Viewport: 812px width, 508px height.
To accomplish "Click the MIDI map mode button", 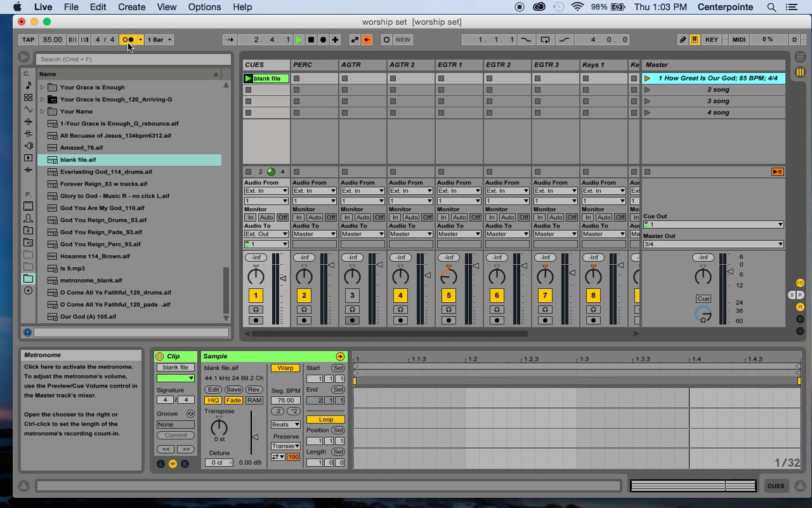I will (739, 39).
